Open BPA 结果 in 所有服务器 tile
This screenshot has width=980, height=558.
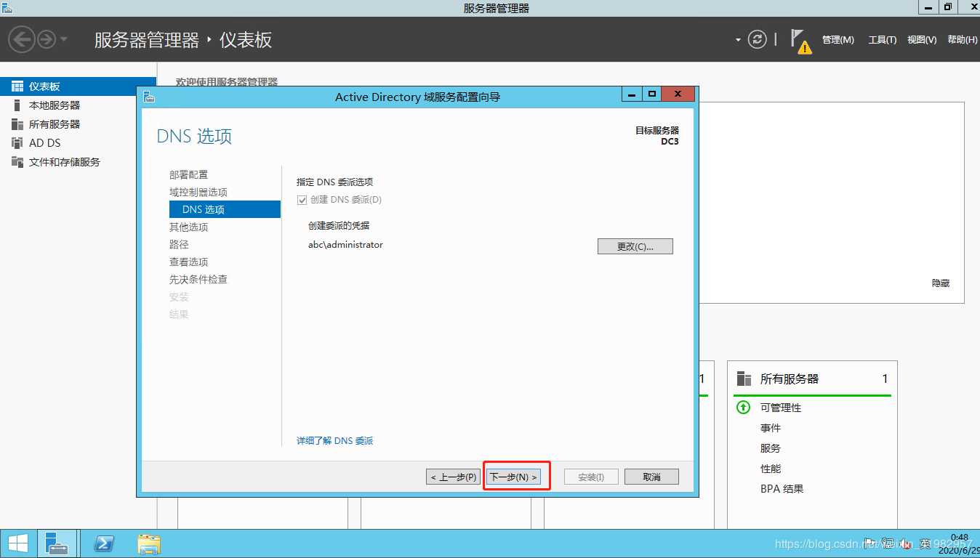pyautogui.click(x=782, y=489)
